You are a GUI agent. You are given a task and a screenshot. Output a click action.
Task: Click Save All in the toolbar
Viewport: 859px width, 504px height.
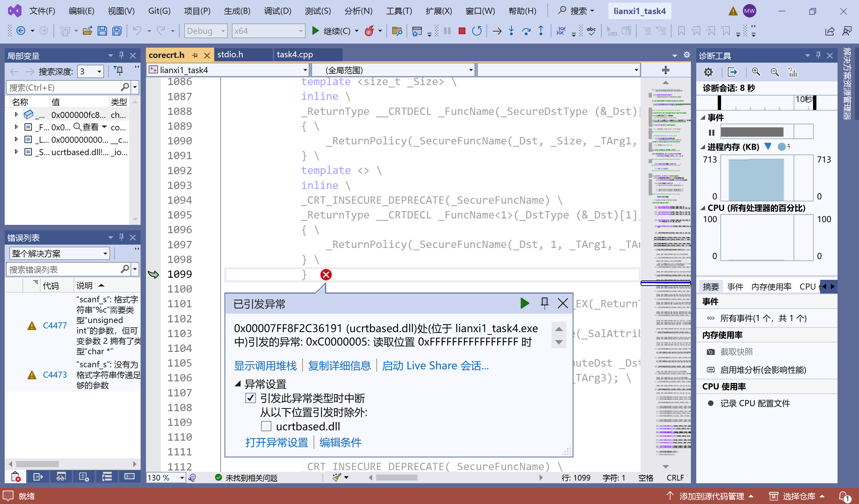117,31
